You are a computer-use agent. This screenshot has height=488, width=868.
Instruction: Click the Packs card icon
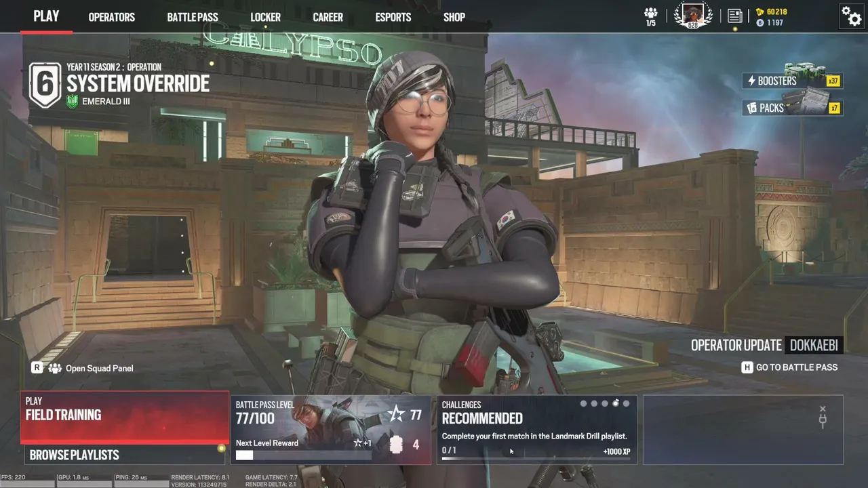pyautogui.click(x=751, y=108)
